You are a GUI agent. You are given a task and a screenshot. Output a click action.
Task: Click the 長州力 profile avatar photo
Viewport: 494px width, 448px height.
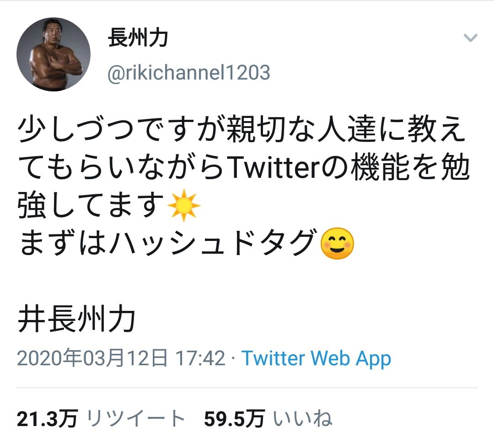click(53, 54)
